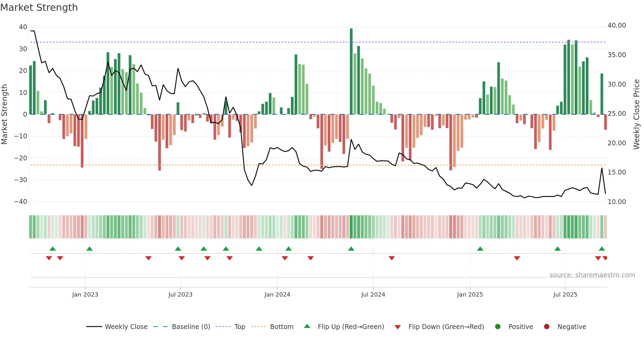This screenshot has width=644, height=362.
Task: Click the purple dotted Top line legend sample
Action: coord(223,327)
